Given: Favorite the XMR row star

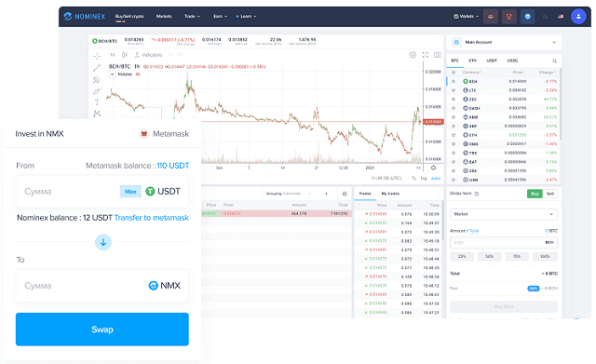Looking at the screenshot, I should pyautogui.click(x=454, y=117).
